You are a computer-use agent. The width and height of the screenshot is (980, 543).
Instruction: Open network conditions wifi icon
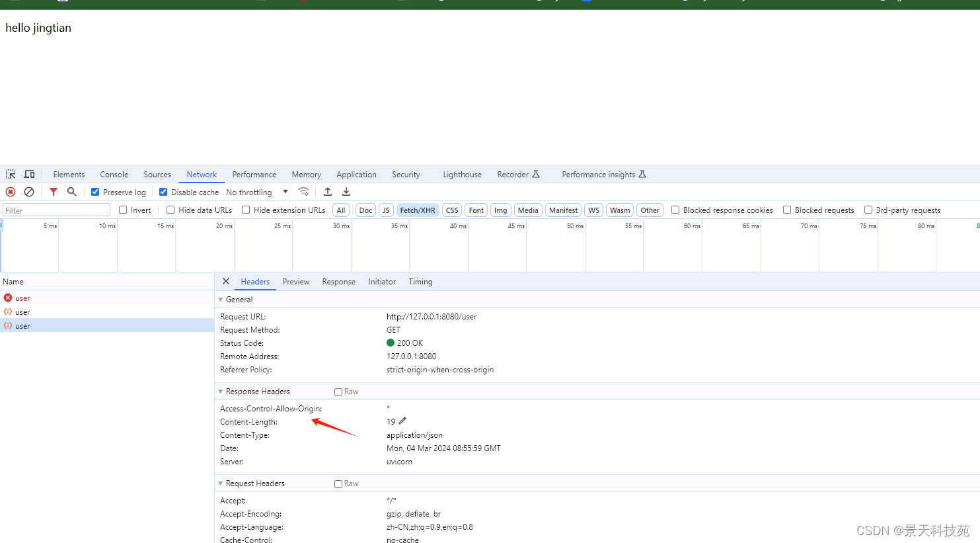pyautogui.click(x=303, y=192)
